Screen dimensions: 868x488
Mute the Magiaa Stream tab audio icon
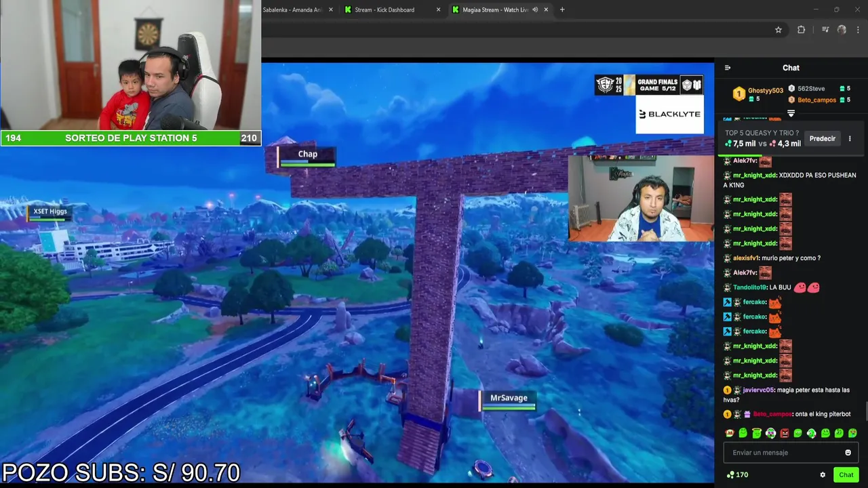point(535,9)
